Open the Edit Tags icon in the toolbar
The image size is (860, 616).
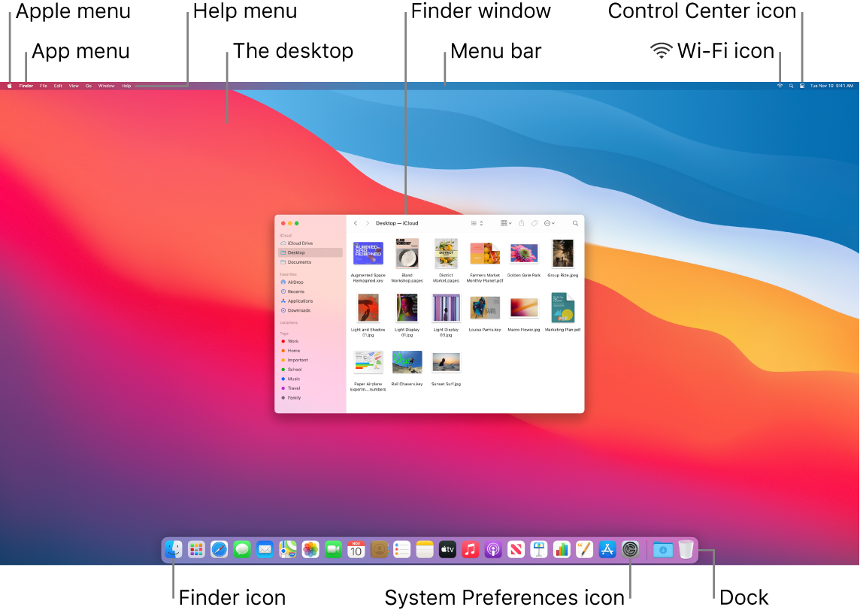tap(534, 223)
